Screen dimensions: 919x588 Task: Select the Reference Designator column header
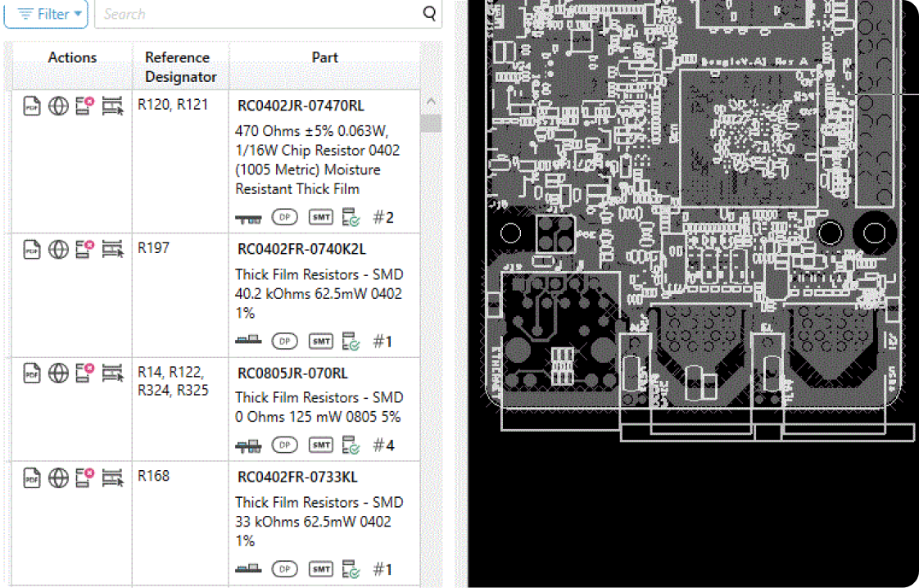point(179,67)
